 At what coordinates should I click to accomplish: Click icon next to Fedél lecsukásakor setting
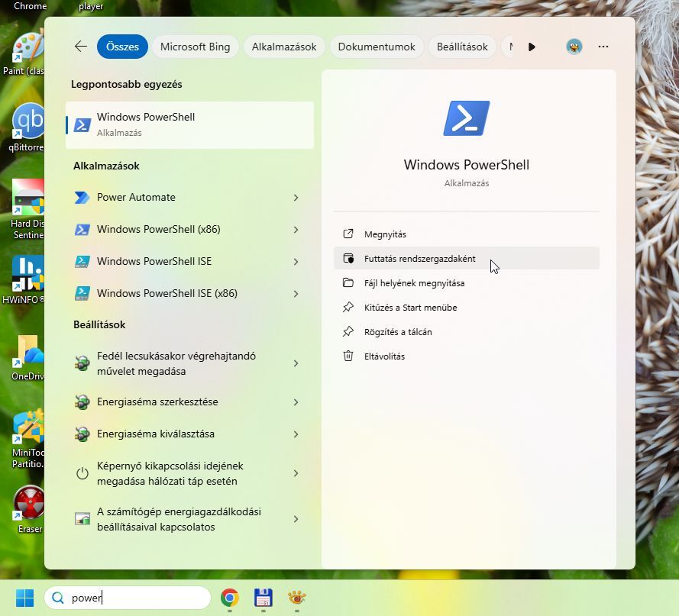coord(82,363)
